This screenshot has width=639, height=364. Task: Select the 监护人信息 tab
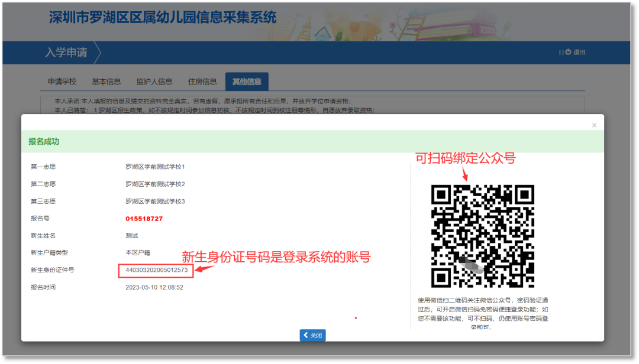click(154, 82)
